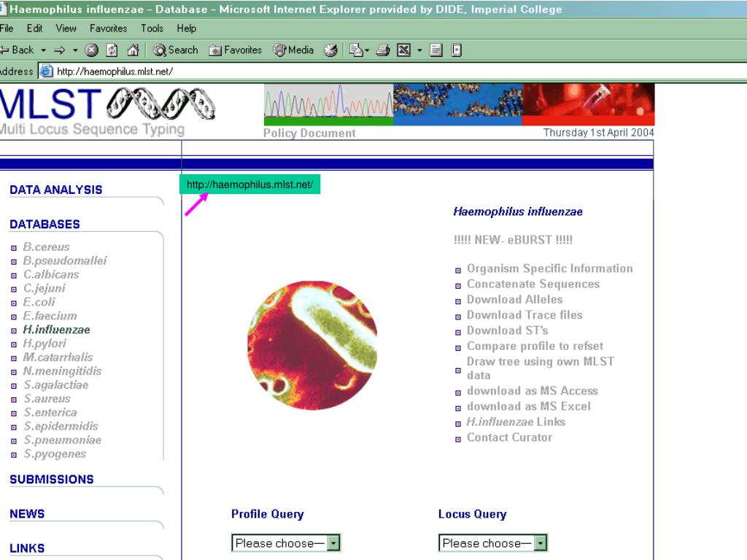
Task: Open the Edit icon dropdown arrow
Action: click(419, 50)
